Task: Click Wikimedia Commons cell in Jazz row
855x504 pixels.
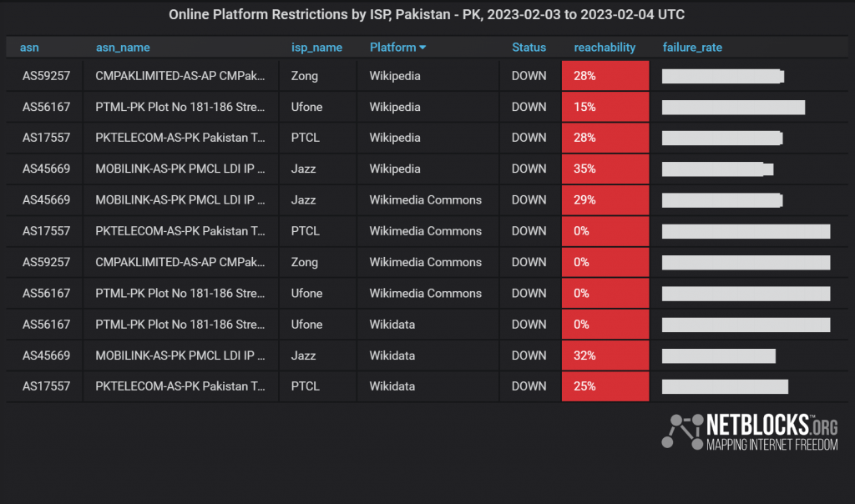Action: click(x=425, y=200)
